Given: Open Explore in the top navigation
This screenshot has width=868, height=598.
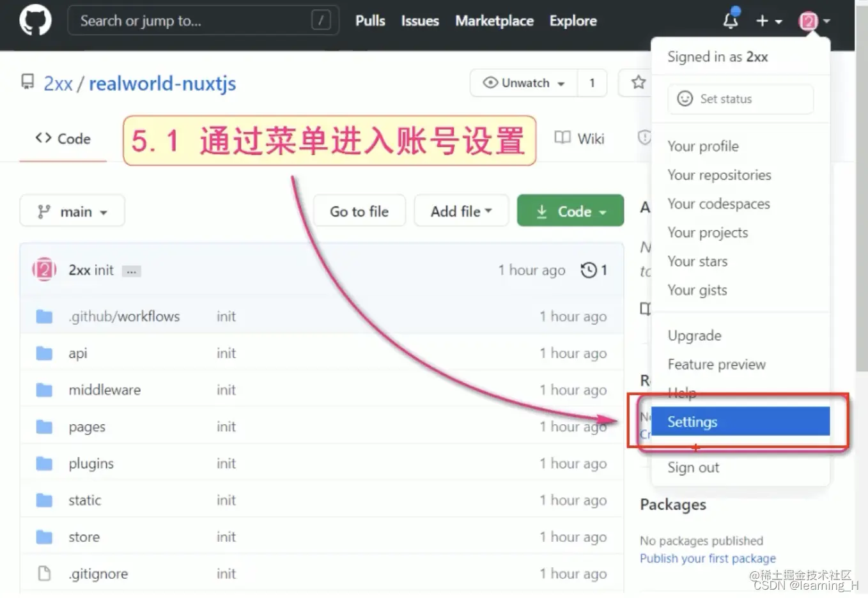Looking at the screenshot, I should (573, 21).
